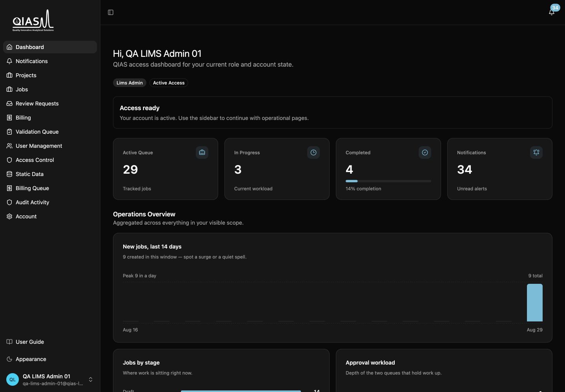Click the 'Unread alerts' caption
The width and height of the screenshot is (565, 392).
(x=472, y=189)
